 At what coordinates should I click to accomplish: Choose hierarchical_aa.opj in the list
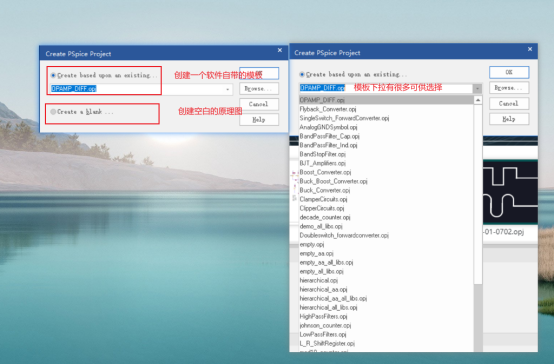point(386,289)
